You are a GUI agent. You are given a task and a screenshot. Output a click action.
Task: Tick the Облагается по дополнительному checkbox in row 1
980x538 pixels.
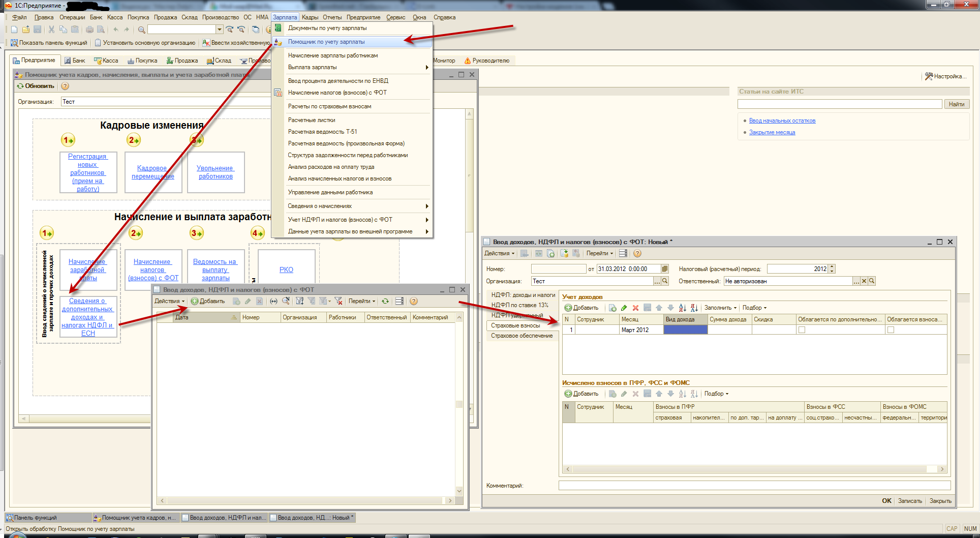click(x=802, y=330)
